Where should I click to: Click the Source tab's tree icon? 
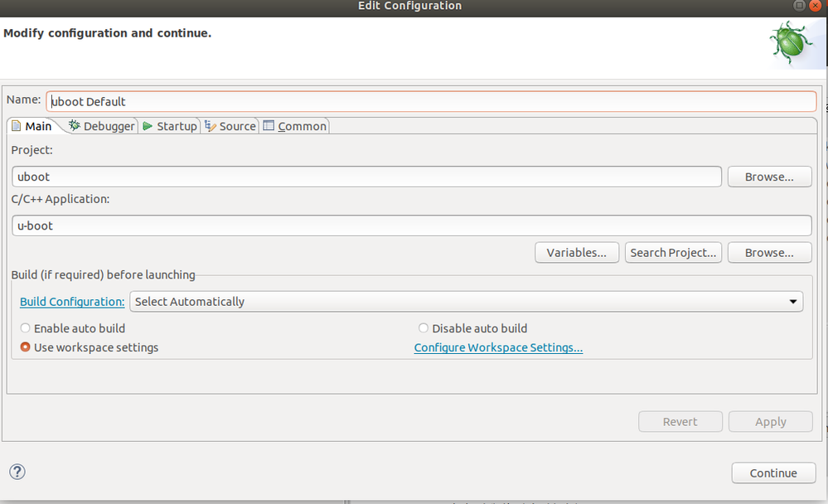[x=210, y=126]
